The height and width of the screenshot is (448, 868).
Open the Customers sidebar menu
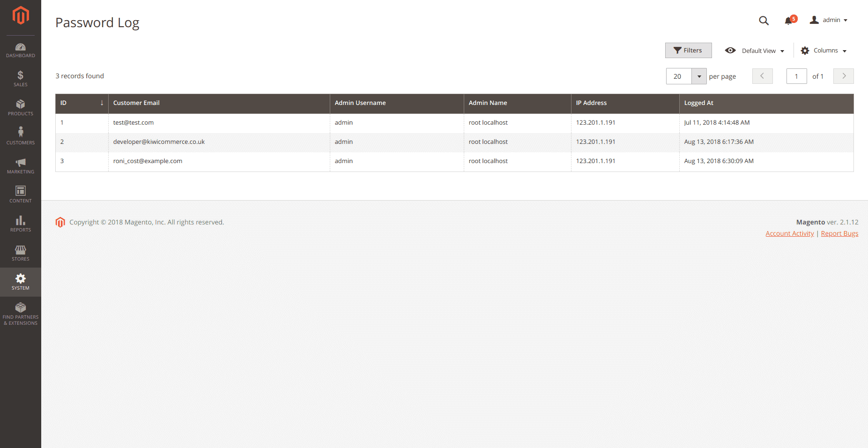tap(21, 136)
